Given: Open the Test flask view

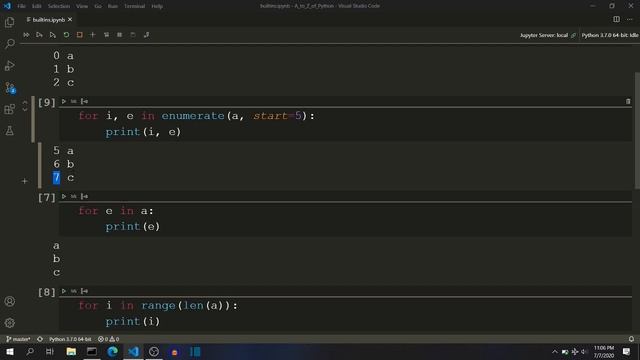Looking at the screenshot, I should (x=9, y=131).
